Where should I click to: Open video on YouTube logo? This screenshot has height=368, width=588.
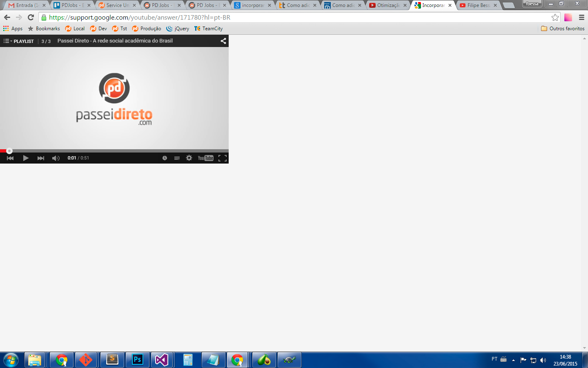pos(206,158)
